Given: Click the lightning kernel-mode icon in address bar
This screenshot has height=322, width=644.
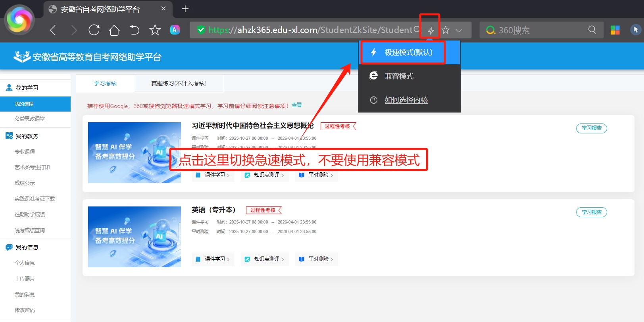Looking at the screenshot, I should [x=431, y=30].
